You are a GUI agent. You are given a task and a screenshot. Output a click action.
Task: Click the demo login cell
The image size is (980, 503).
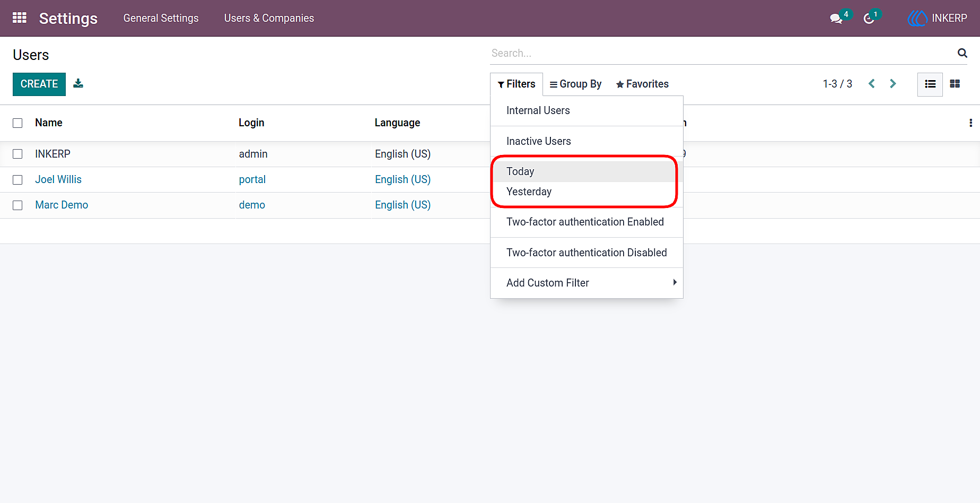(252, 205)
